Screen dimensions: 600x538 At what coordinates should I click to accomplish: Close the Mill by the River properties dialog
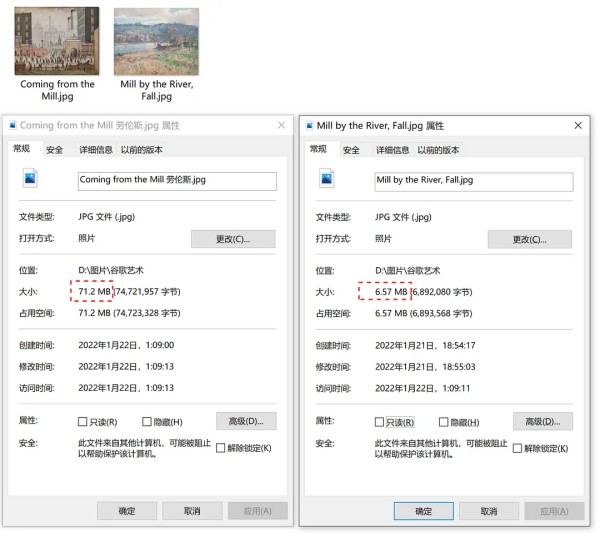[x=578, y=126]
